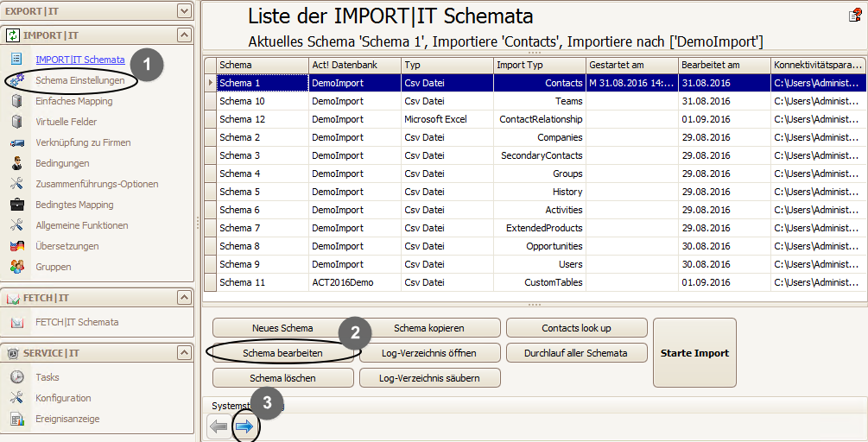The image size is (868, 442).
Task: Open Virtuelle Felder
Action: [x=67, y=122]
